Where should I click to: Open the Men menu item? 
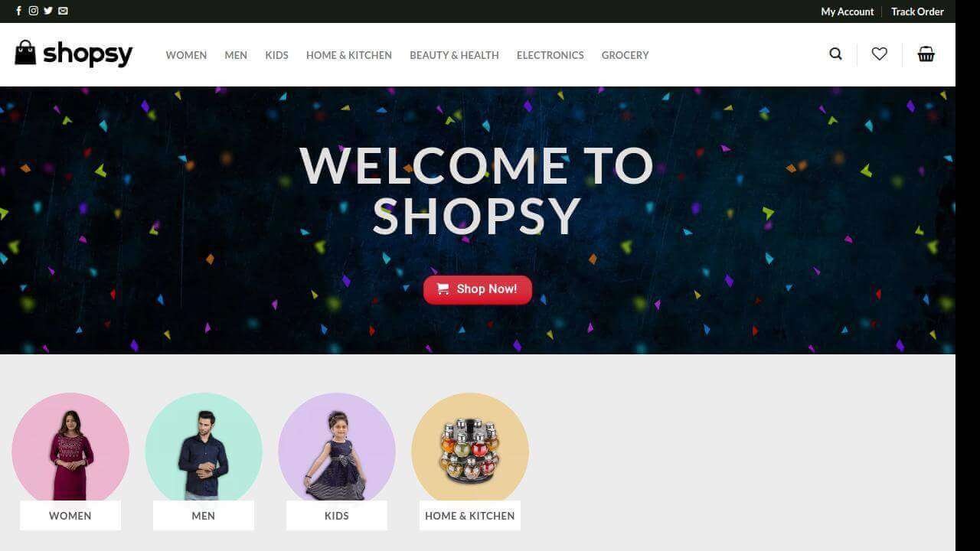(236, 55)
